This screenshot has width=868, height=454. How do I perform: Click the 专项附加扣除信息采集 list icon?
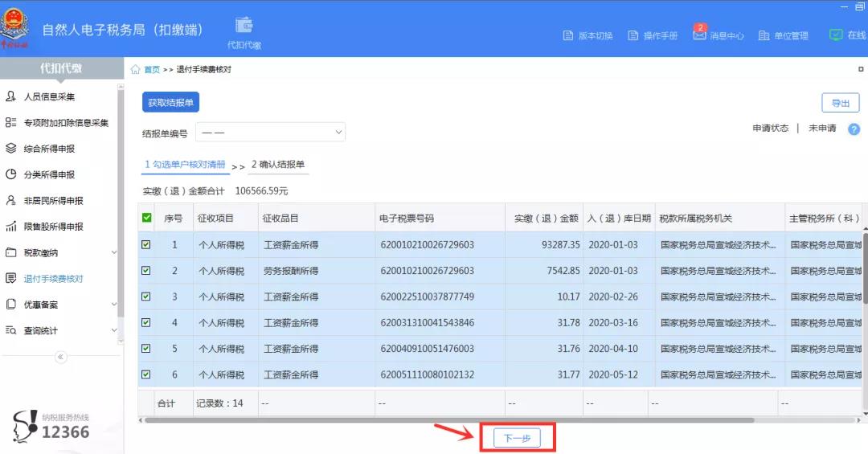click(x=10, y=122)
